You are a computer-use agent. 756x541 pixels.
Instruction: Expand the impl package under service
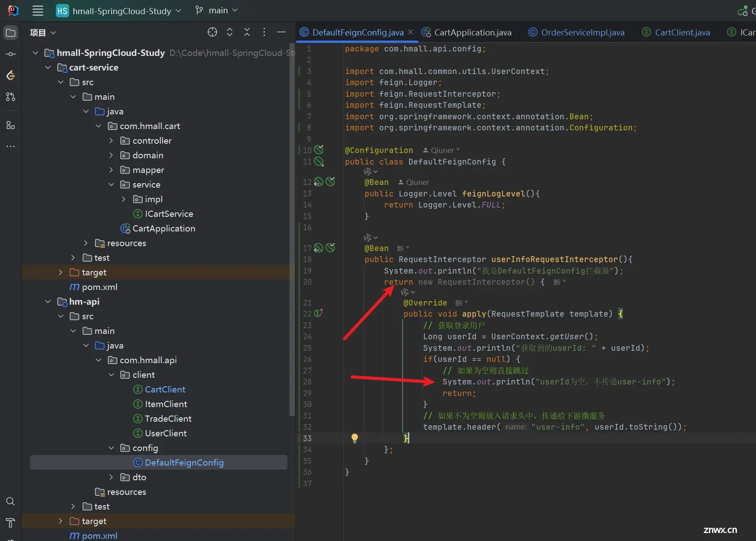tap(123, 199)
